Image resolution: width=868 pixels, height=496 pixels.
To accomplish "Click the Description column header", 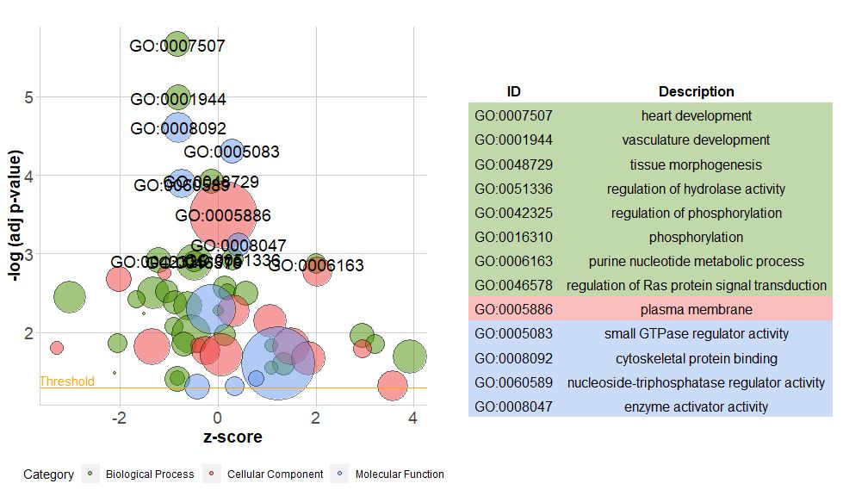I will tap(697, 91).
